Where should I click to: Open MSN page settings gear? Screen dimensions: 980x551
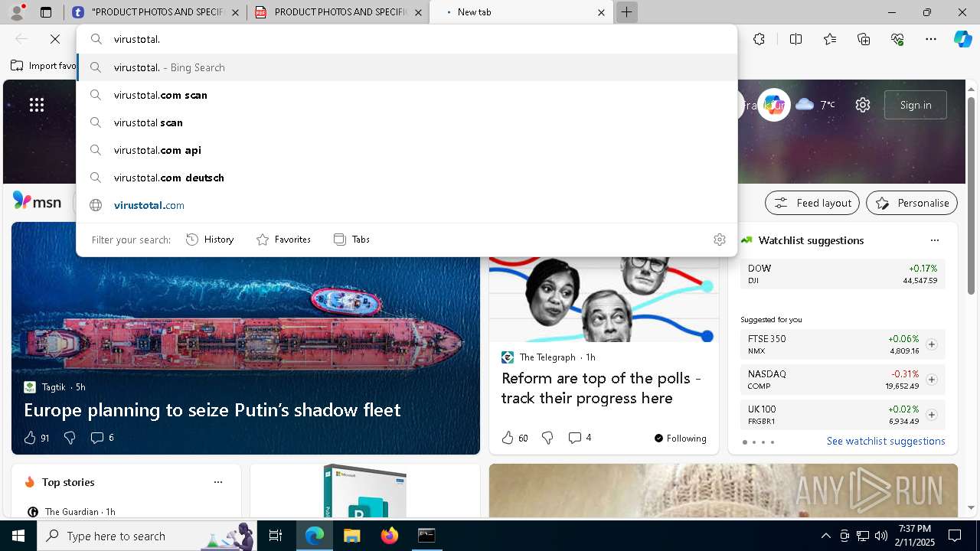coord(863,105)
